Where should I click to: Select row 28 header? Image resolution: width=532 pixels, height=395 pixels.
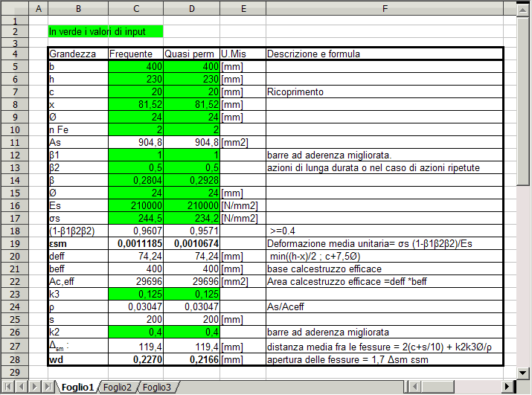(x=15, y=359)
